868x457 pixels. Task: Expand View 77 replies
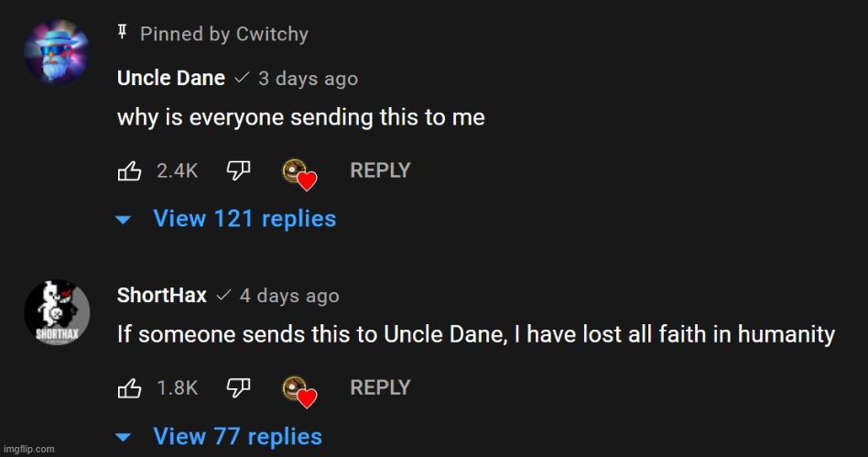click(237, 437)
